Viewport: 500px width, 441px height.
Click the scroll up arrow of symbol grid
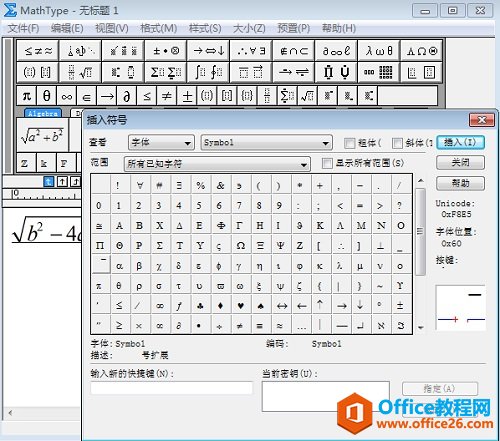421,181
